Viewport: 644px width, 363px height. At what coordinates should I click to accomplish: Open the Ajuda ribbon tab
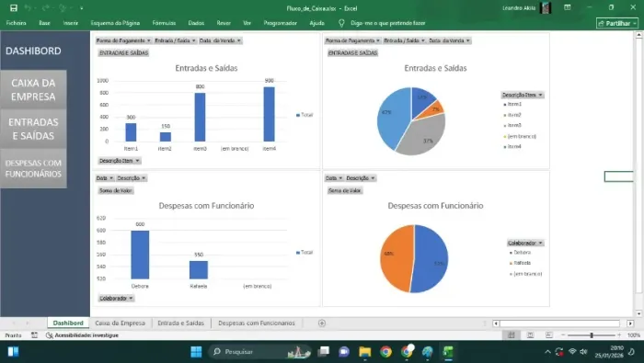coord(316,23)
